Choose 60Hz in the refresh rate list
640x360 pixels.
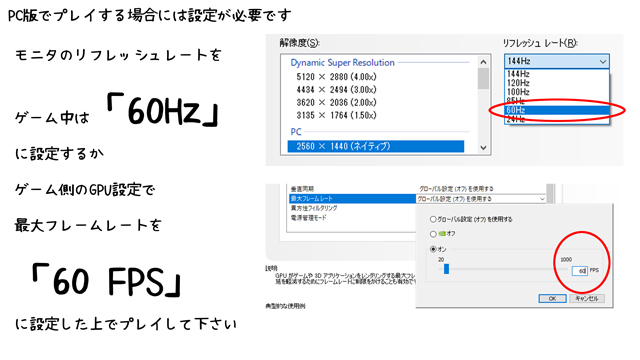click(557, 110)
